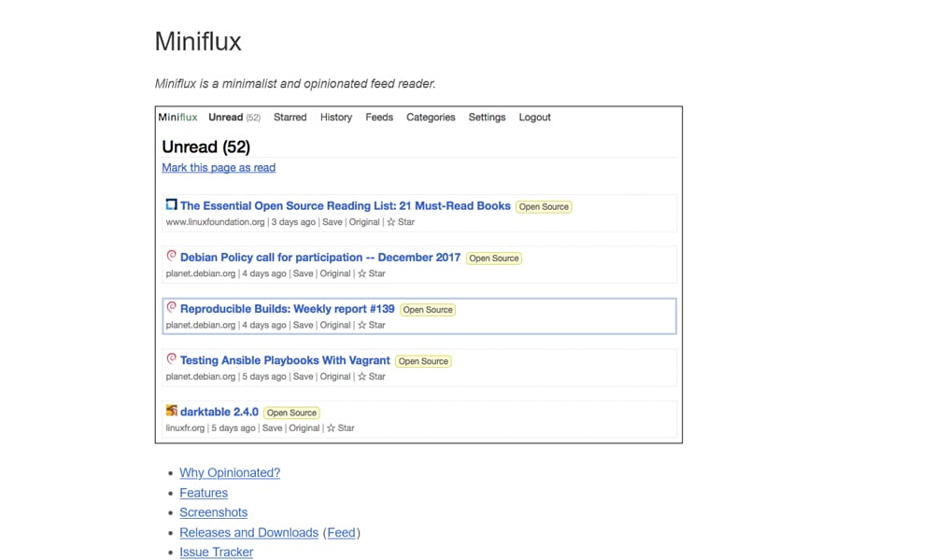Screen dimensions: 934x560
Task: Click the Debian icon beside Reproducible Builds report
Action: click(171, 307)
